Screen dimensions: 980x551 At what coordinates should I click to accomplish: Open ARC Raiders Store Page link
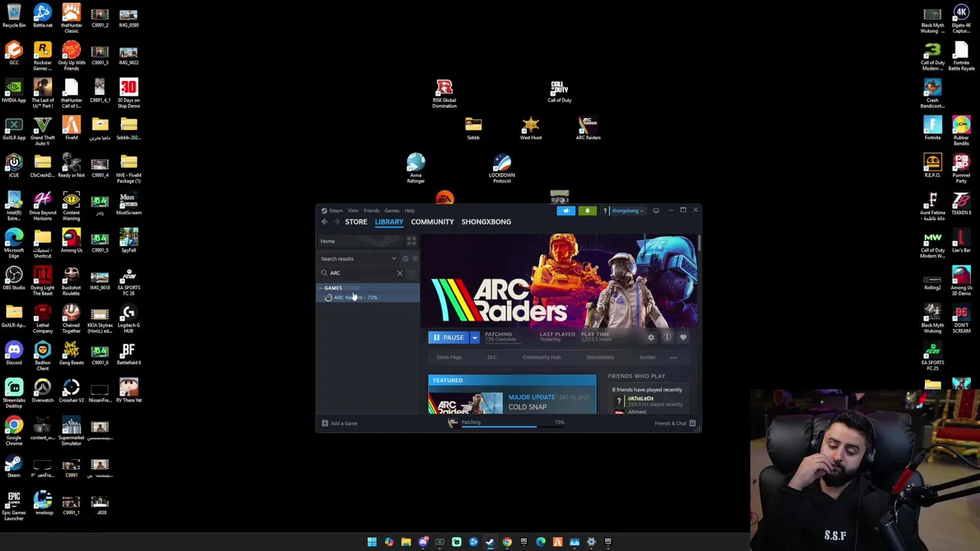coord(449,357)
